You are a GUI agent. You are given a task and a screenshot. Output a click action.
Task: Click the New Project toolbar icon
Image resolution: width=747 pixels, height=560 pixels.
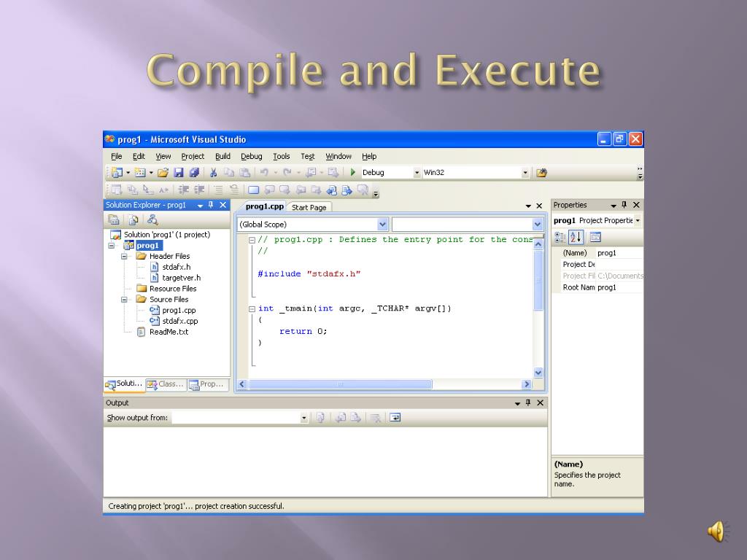pos(117,172)
